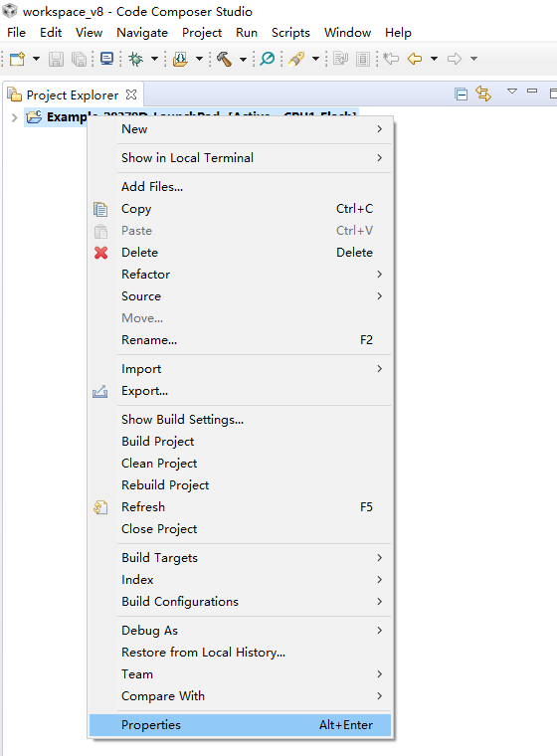This screenshot has height=756, width=557.
Task: Click the Back navigation yellow arrow
Action: point(415,59)
